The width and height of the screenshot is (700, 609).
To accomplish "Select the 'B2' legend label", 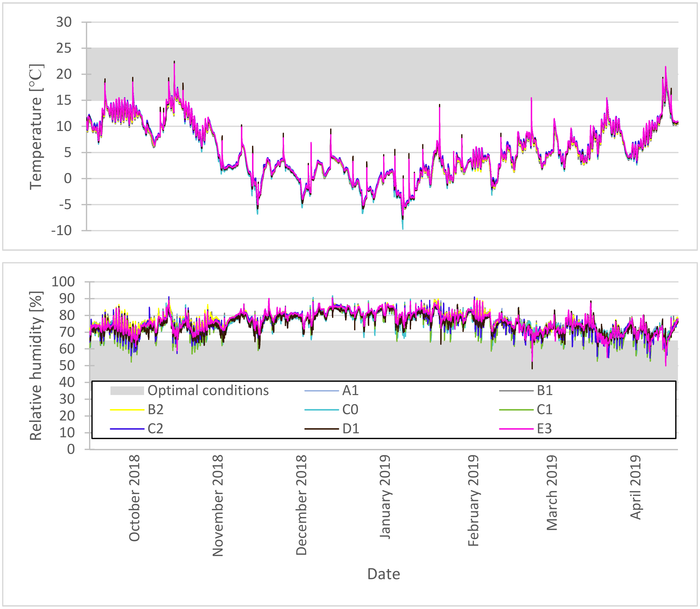I will click(x=156, y=410).
